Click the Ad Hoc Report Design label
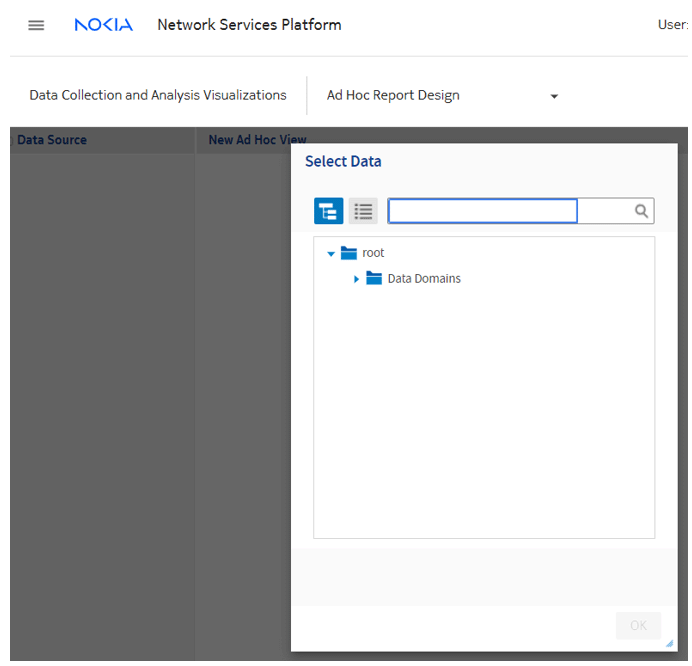Screen dimensions: 692x666 click(393, 96)
